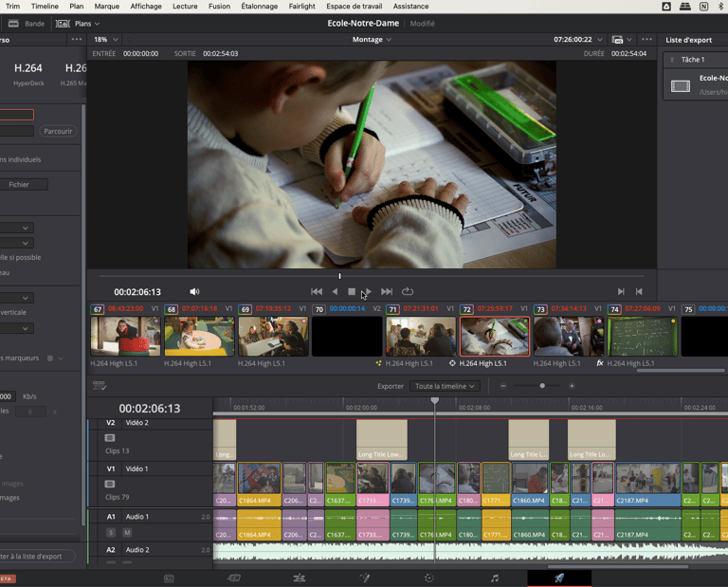This screenshot has width=728, height=587.
Task: Toggle the A2 track selector
Action: click(111, 550)
